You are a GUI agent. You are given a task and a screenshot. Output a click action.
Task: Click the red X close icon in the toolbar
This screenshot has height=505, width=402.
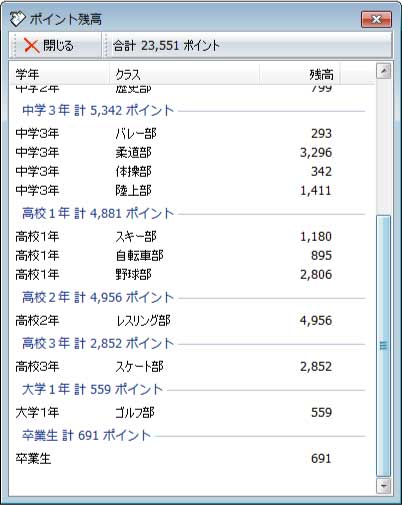pyautogui.click(x=32, y=46)
